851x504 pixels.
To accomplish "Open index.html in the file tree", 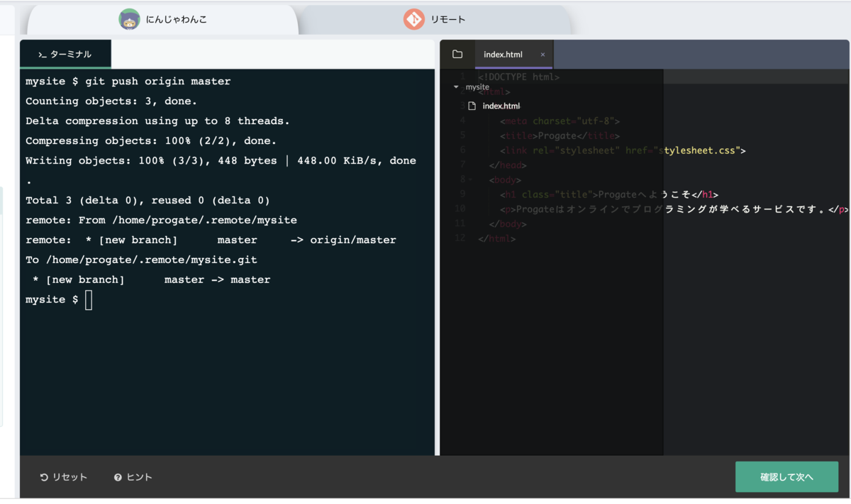I will coord(501,106).
